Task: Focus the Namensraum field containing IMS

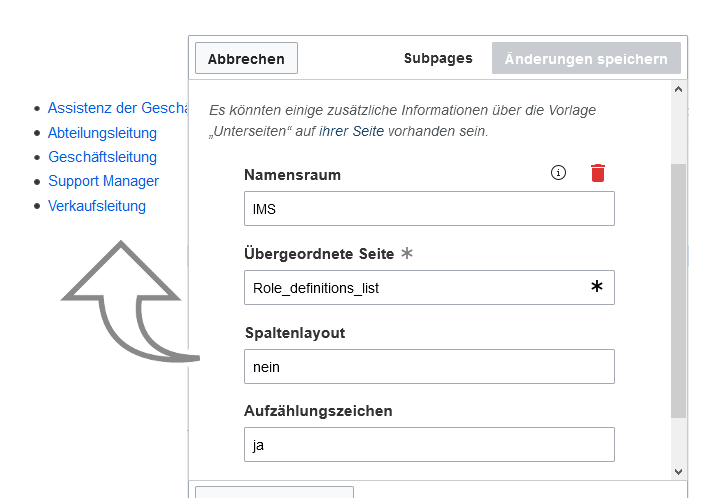Action: 429,209
